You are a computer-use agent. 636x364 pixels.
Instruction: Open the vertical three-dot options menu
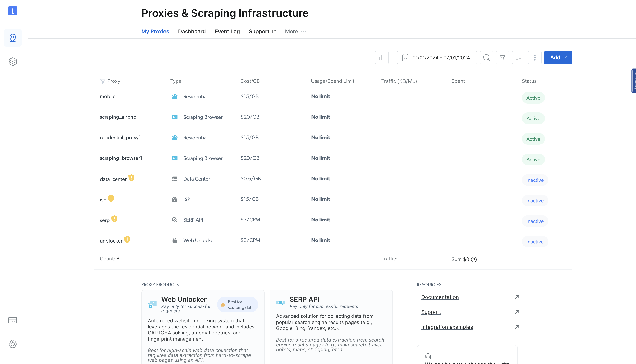coord(534,58)
